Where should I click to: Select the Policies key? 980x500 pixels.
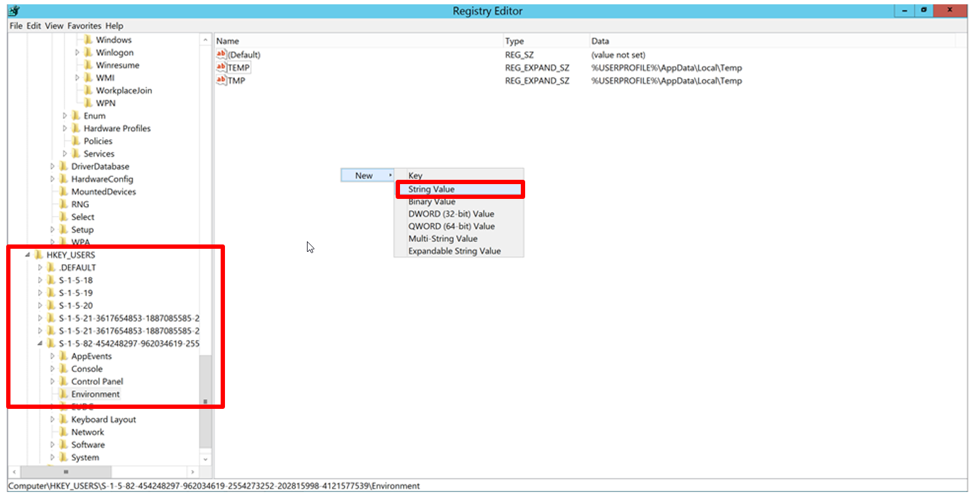pos(98,141)
